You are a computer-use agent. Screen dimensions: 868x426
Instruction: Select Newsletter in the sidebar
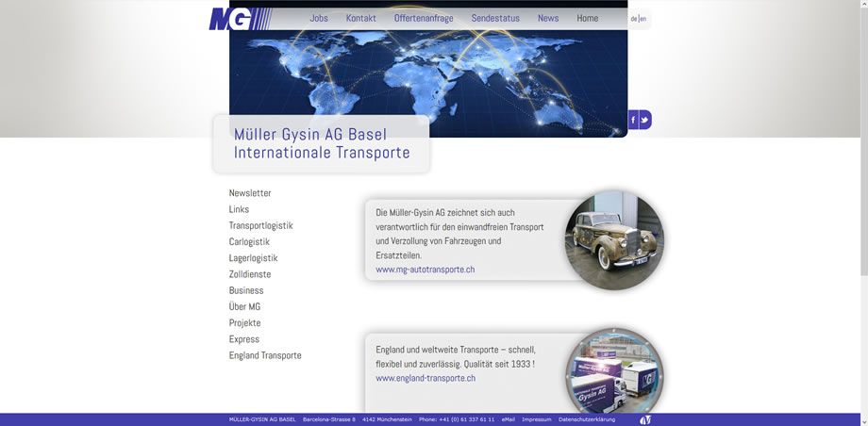coord(249,193)
